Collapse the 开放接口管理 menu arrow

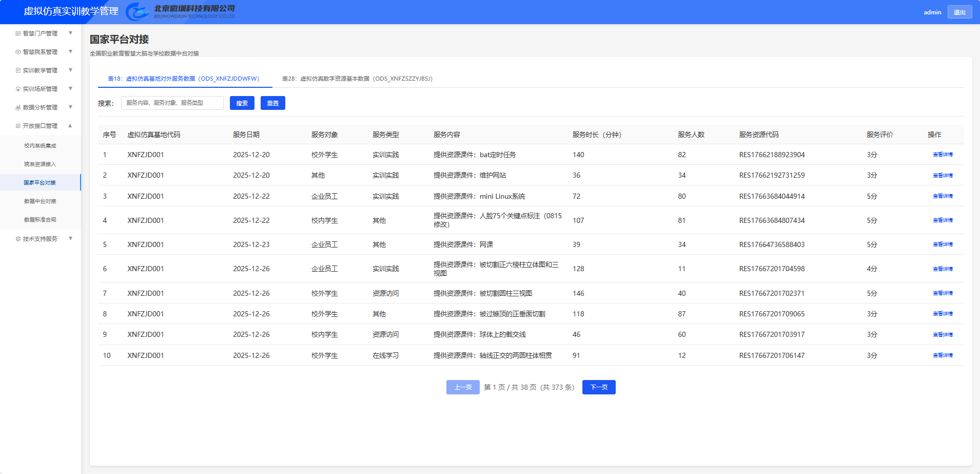70,126
